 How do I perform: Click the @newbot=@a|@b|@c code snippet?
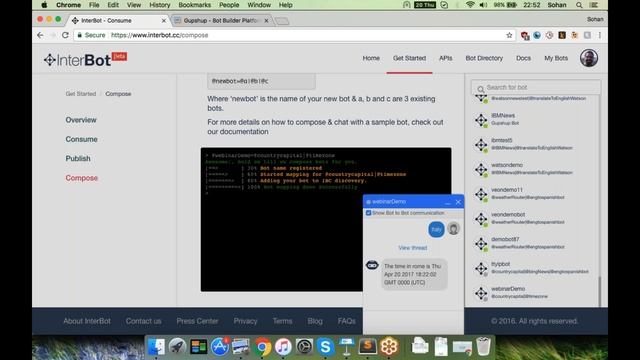point(261,81)
